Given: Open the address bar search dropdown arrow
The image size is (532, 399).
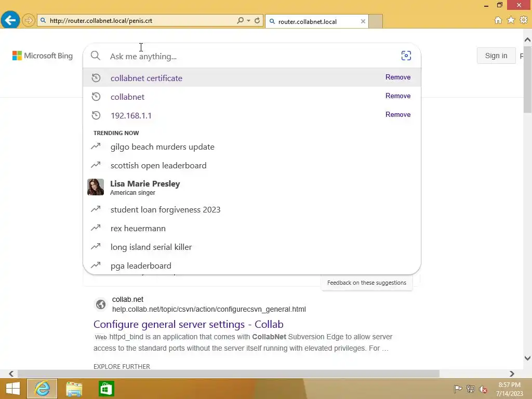Looking at the screenshot, I should [249, 20].
